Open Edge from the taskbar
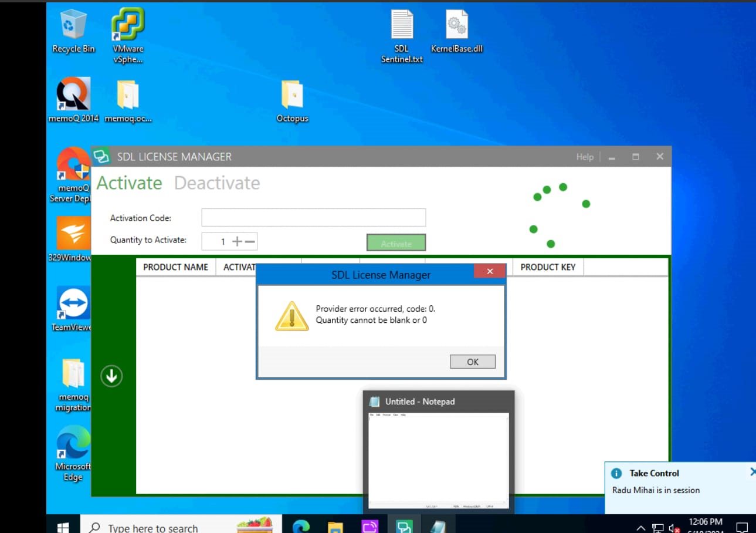The width and height of the screenshot is (756, 533). (x=301, y=527)
